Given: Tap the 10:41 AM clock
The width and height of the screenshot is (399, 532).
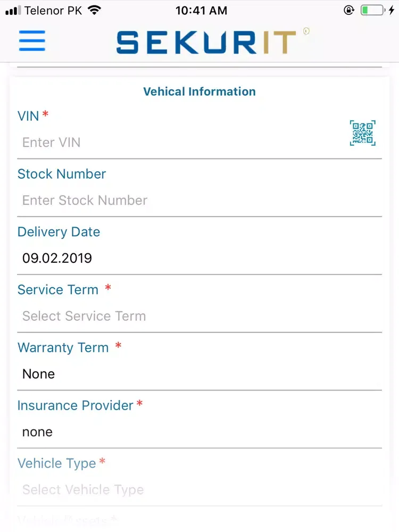Looking at the screenshot, I should coord(201,11).
